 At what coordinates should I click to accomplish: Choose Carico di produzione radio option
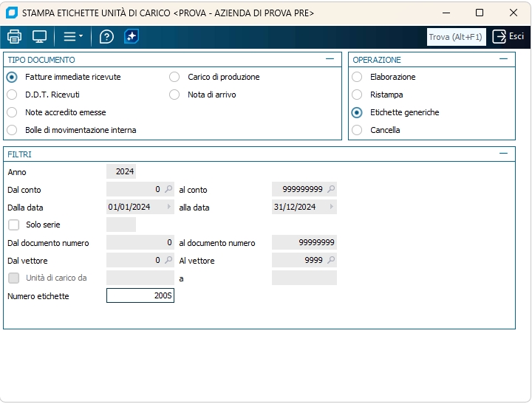pyautogui.click(x=174, y=77)
